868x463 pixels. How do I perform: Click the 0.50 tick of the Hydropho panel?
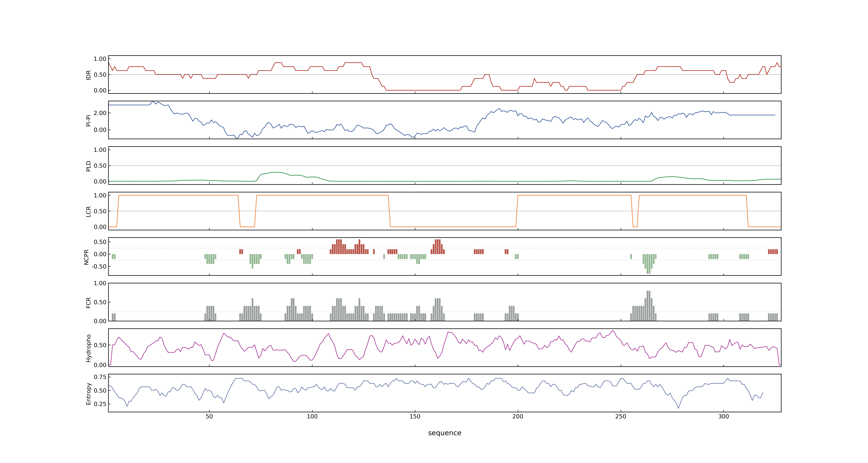[x=100, y=345]
